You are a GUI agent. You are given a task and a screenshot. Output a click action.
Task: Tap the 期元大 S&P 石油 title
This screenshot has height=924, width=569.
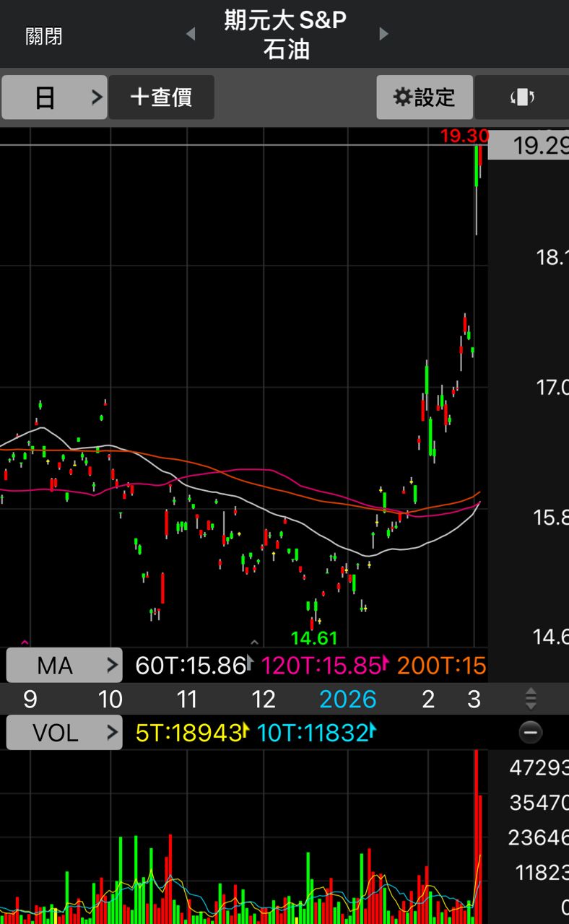coord(286,35)
